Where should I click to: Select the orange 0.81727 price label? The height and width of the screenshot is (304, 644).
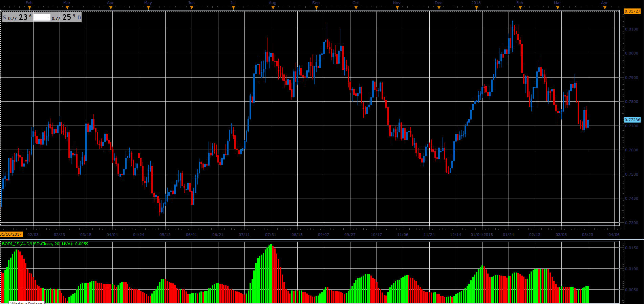tap(632, 11)
